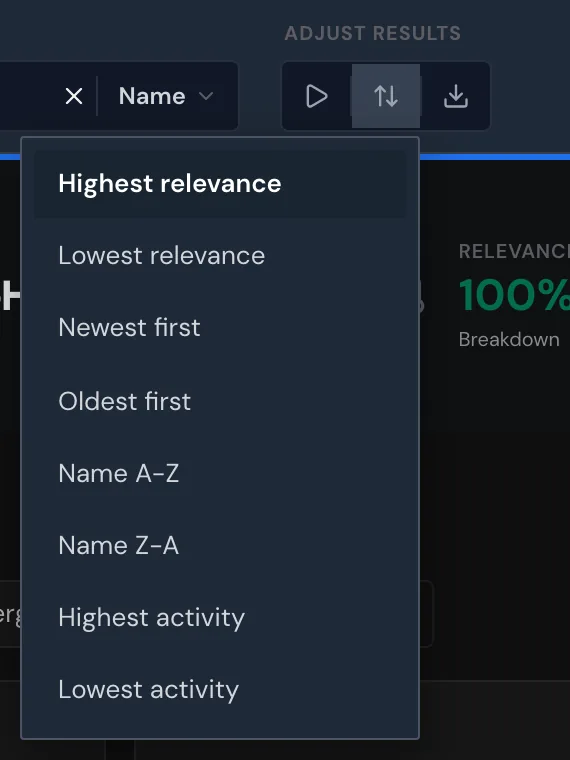Sort by Highest activity
The width and height of the screenshot is (570, 760).
[x=220, y=618]
